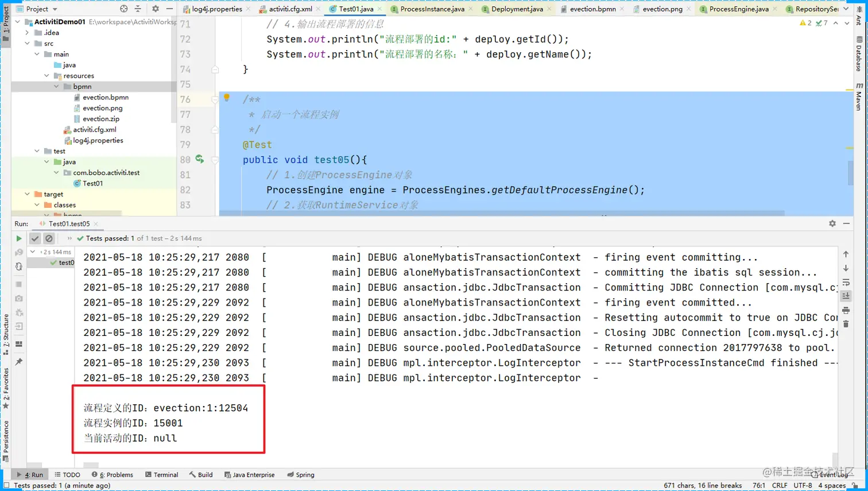Pin the Run tab
The image size is (868, 491).
pyautogui.click(x=19, y=362)
